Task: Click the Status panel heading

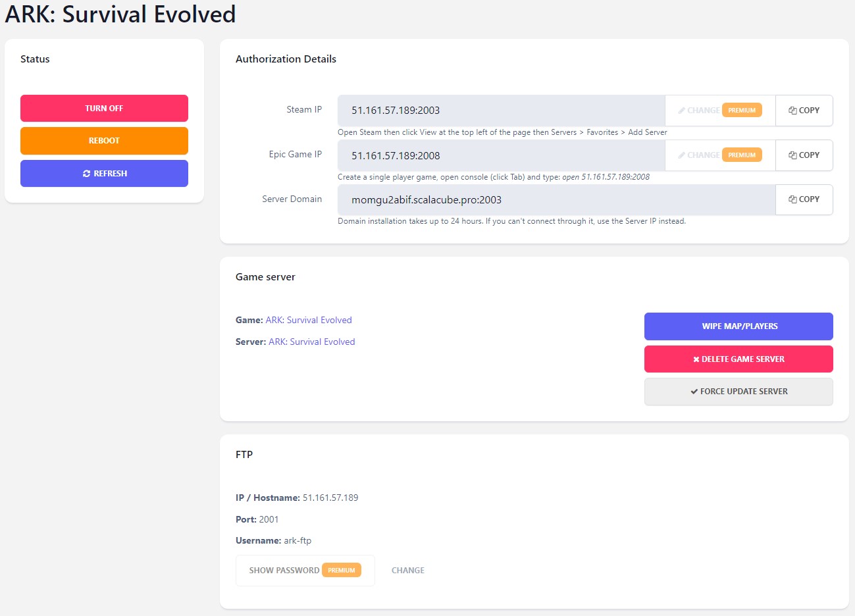Action: [x=35, y=59]
